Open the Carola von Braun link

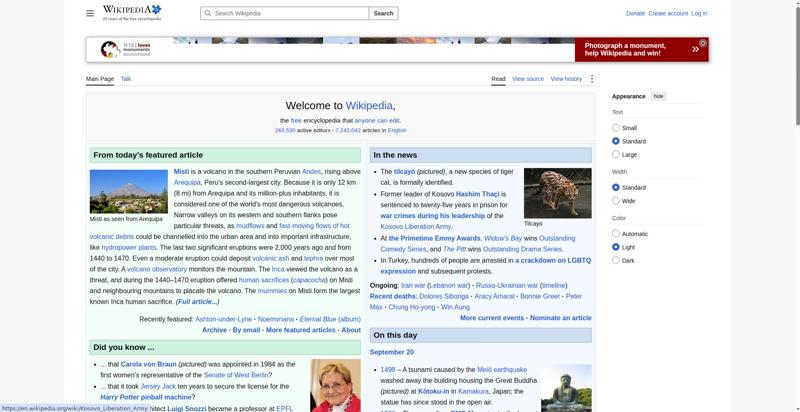click(148, 365)
